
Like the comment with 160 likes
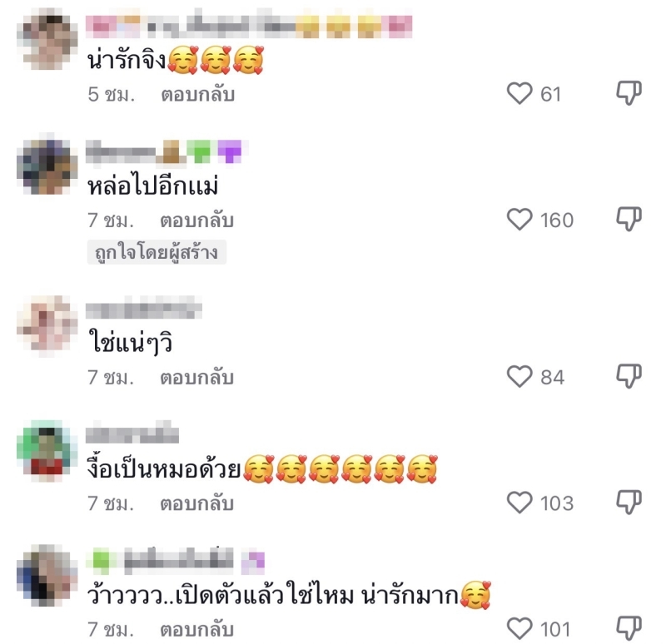pyautogui.click(x=519, y=220)
